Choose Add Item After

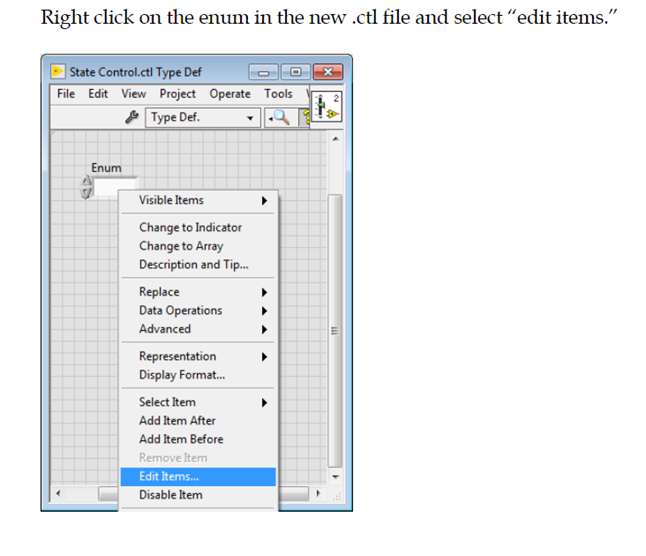click(198, 421)
